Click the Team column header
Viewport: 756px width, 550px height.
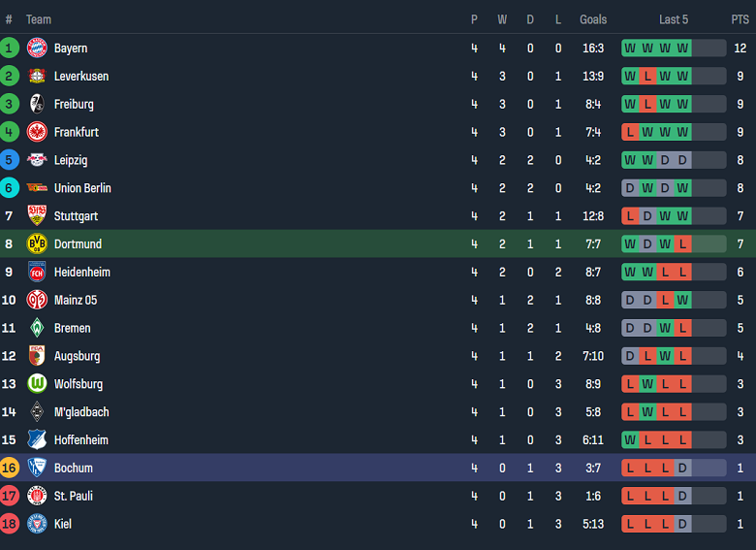coord(39,19)
